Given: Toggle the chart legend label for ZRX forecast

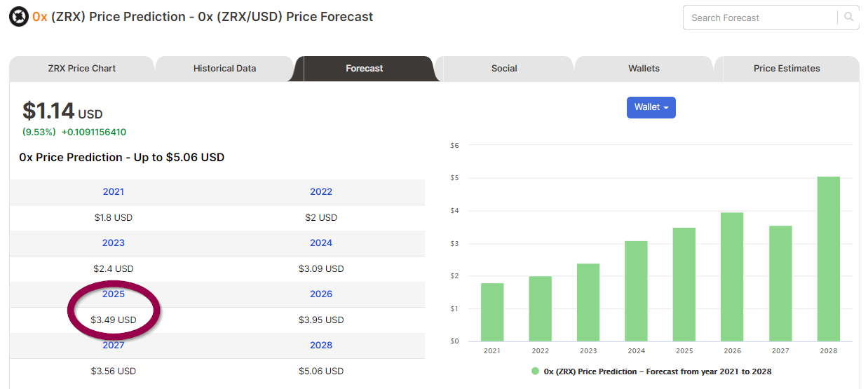Looking at the screenshot, I should tap(658, 371).
